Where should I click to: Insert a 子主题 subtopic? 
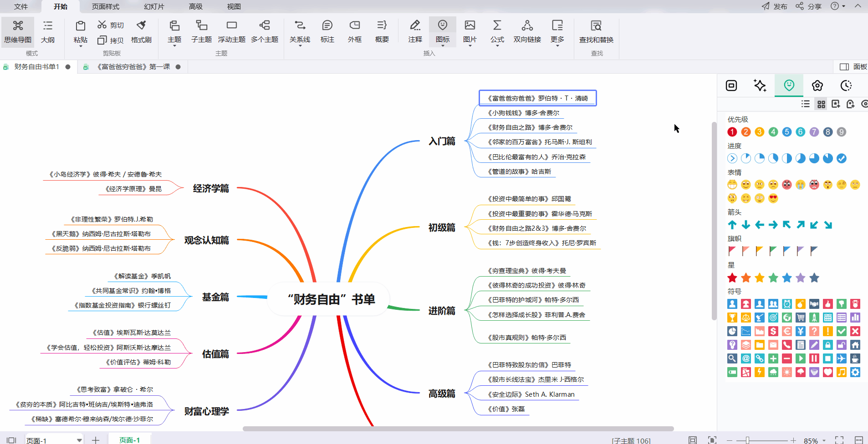201,32
